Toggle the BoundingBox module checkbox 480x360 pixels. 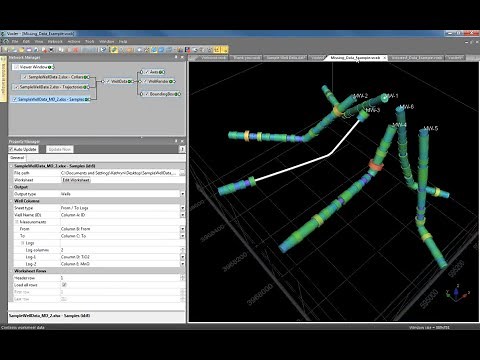[147, 94]
